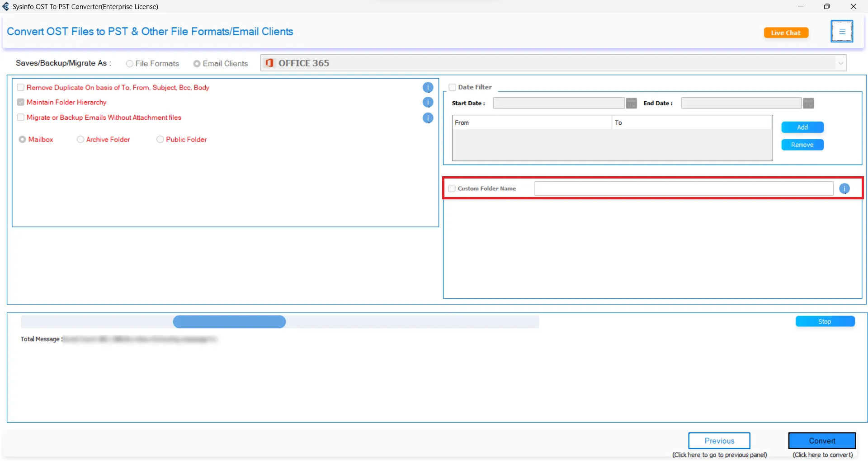Check the Custom Folder Name box

pyautogui.click(x=452, y=188)
